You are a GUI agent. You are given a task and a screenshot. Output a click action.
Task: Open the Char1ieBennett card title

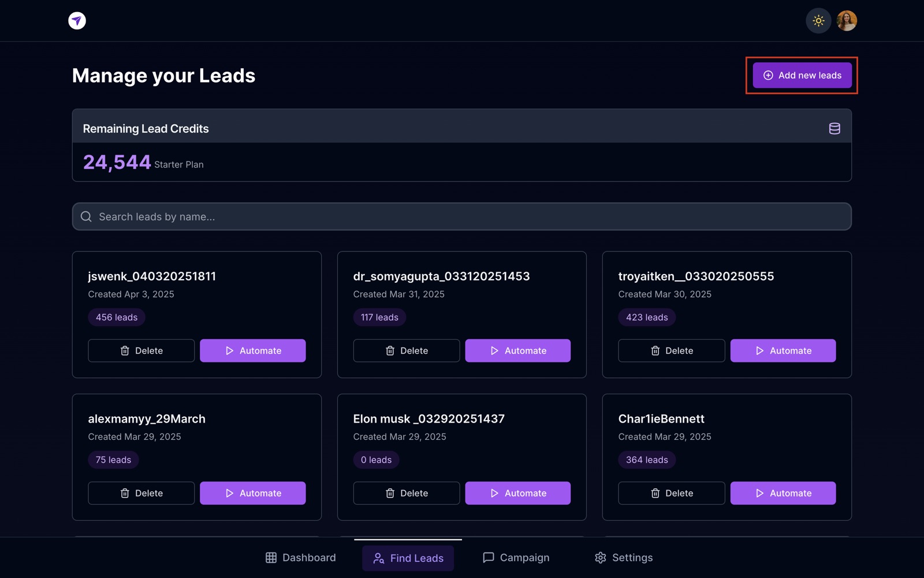click(661, 418)
